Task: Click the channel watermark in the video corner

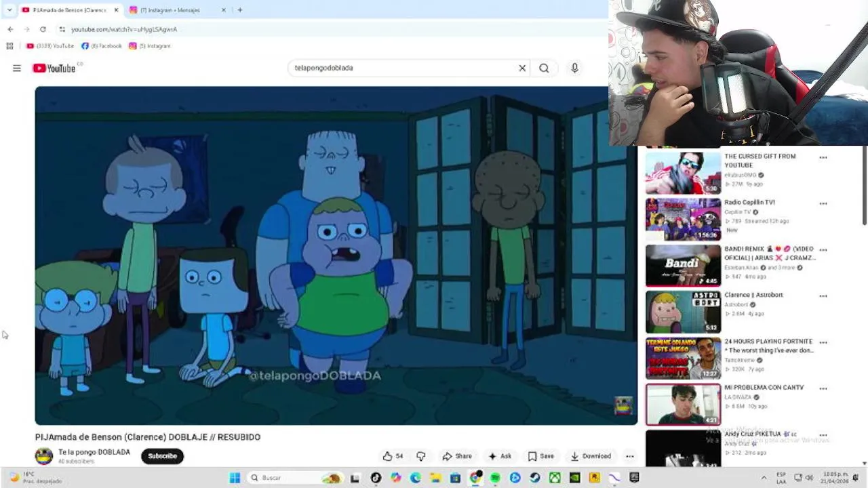Action: point(623,405)
